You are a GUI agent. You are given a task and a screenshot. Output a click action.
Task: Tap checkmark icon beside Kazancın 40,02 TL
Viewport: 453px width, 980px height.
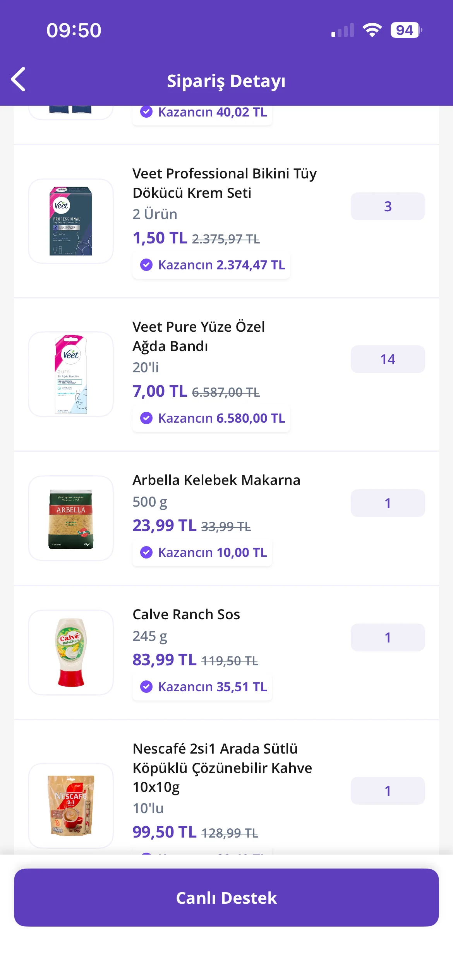(146, 112)
